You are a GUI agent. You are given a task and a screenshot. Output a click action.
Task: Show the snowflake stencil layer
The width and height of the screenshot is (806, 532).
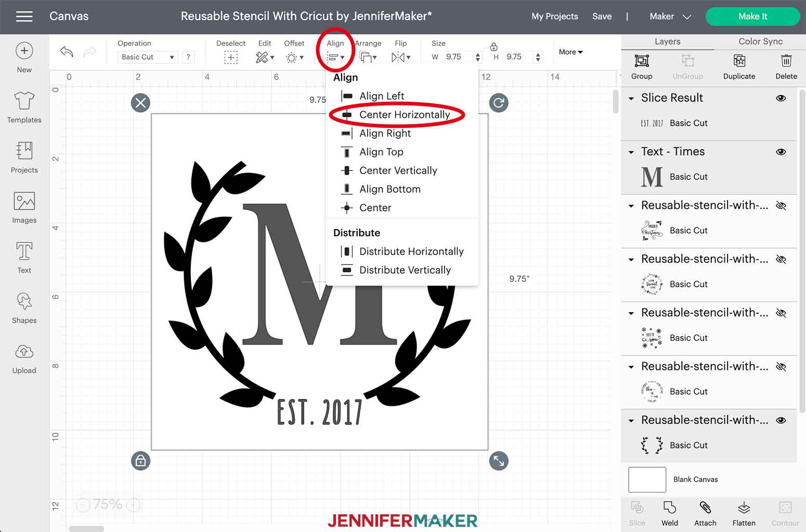point(781,313)
